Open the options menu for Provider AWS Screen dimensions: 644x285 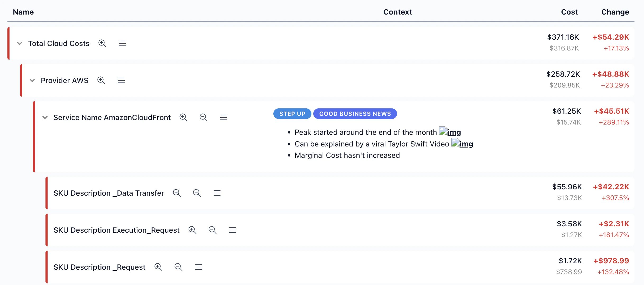pyautogui.click(x=121, y=80)
